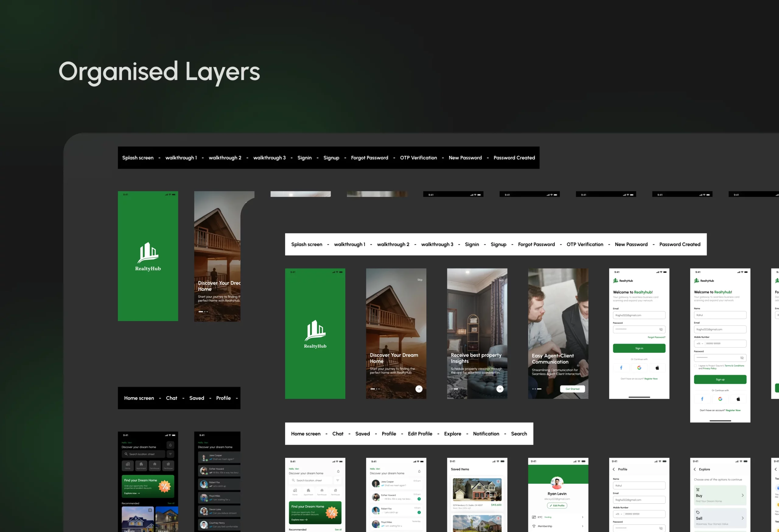The image size is (779, 532).
Task: Tap notification bell on light Home screen
Action: (338, 471)
